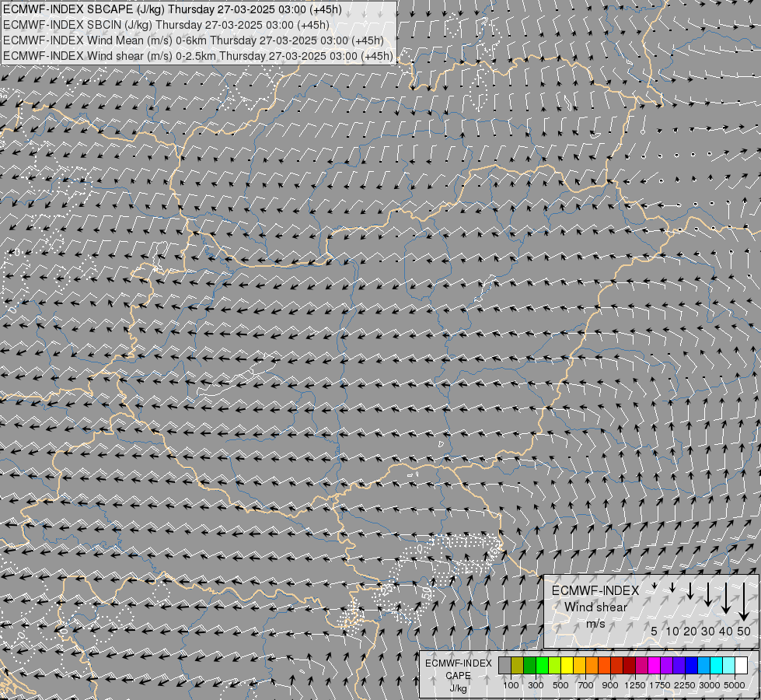
Task: Click the 'm/s' unit in shear legend
Action: coord(595,624)
